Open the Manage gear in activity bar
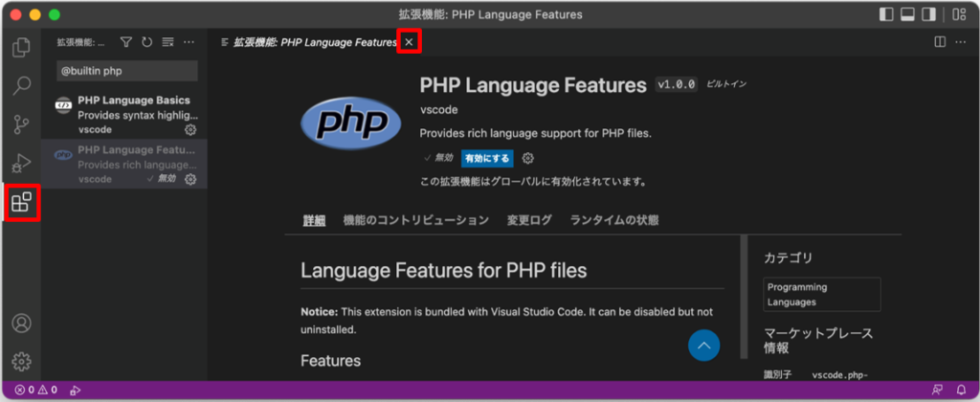Screen dimensions: 980x402 click(x=22, y=361)
